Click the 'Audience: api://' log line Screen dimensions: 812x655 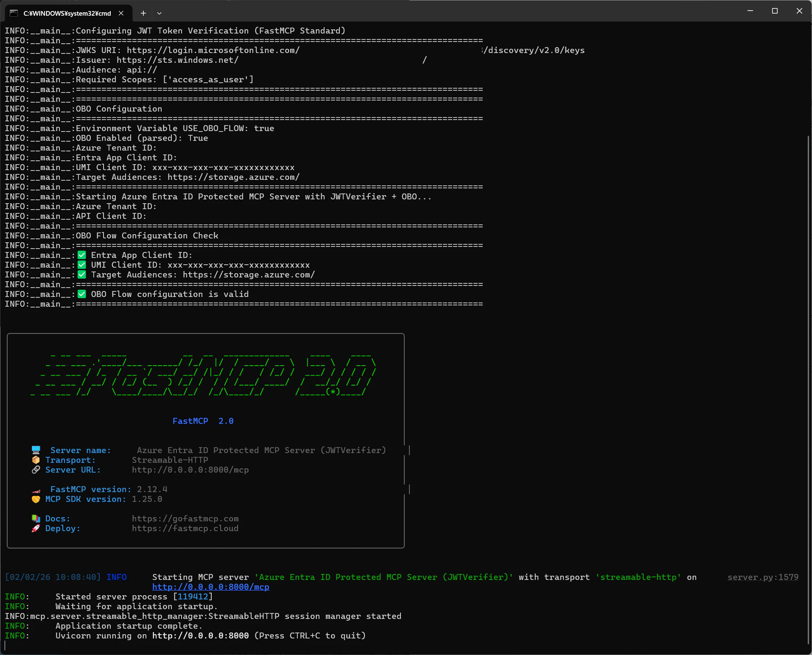pos(81,70)
